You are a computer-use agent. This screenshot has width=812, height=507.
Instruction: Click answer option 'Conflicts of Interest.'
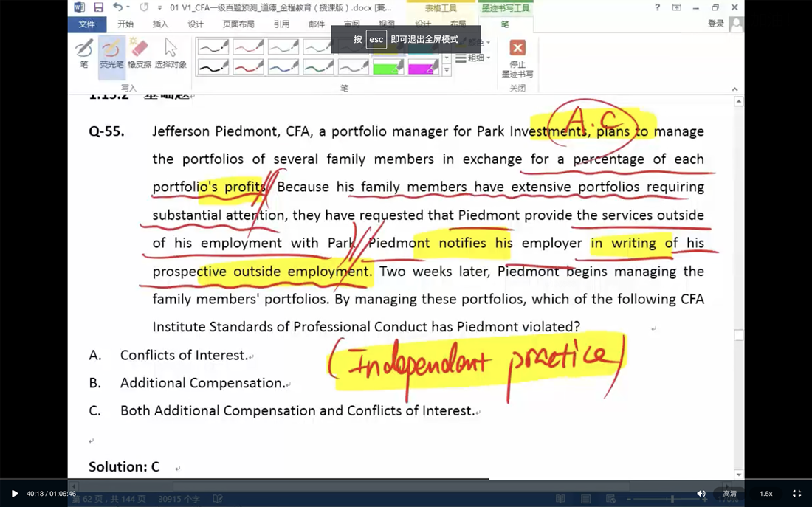click(x=185, y=355)
